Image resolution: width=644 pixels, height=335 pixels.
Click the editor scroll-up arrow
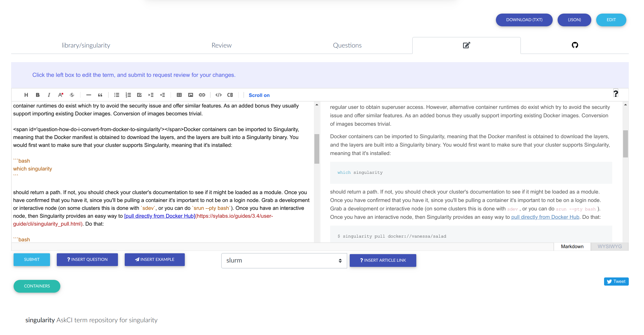317,105
